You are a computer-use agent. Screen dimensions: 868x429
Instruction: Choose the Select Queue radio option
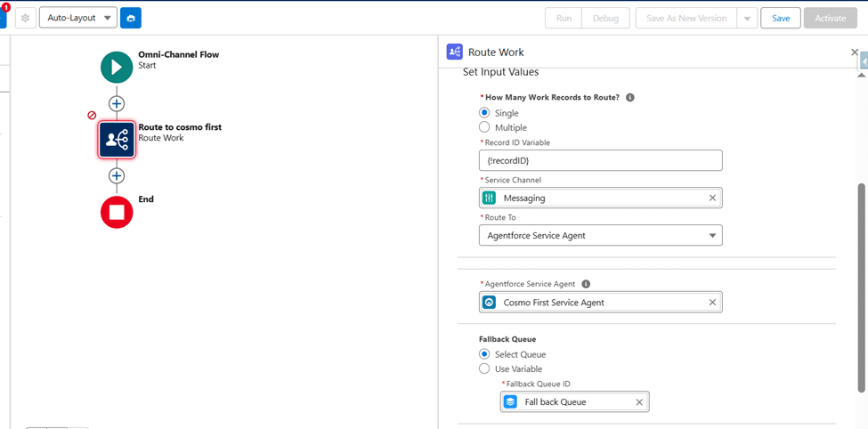point(484,353)
